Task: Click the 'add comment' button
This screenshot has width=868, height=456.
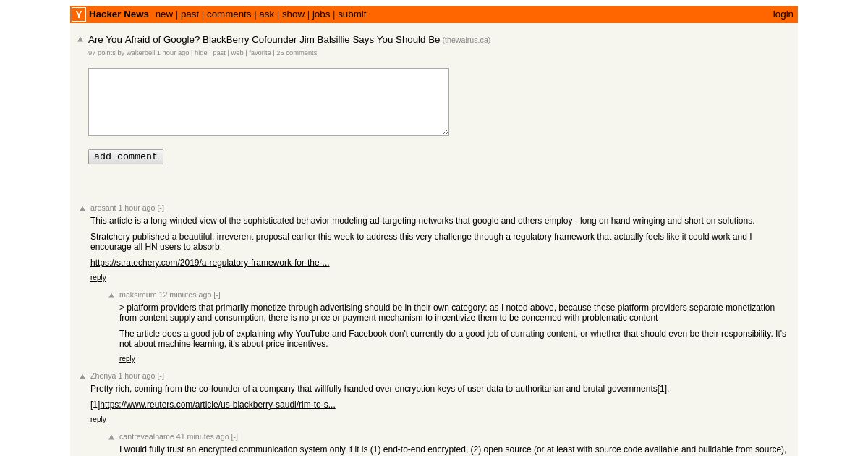Action: [x=126, y=156]
